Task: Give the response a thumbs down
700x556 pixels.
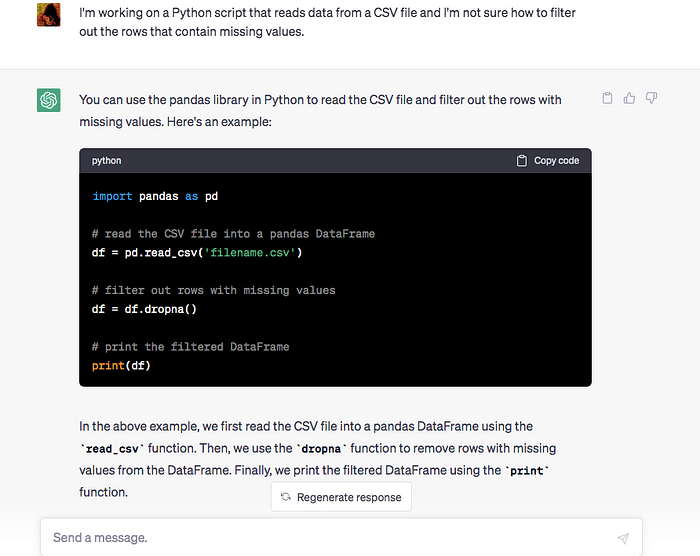Action: point(651,98)
